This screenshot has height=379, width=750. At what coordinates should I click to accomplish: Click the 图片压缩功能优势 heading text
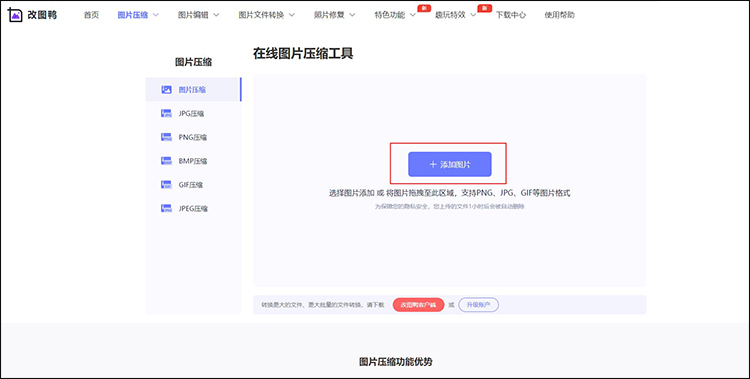coord(396,362)
